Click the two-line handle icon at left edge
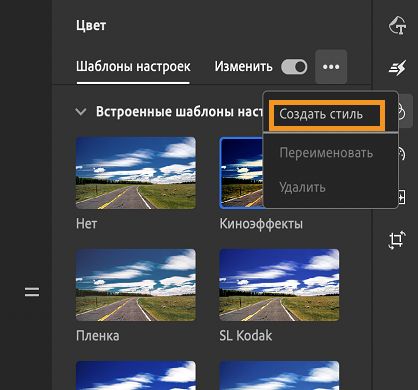Viewport: 418px width, 390px height. 32,292
